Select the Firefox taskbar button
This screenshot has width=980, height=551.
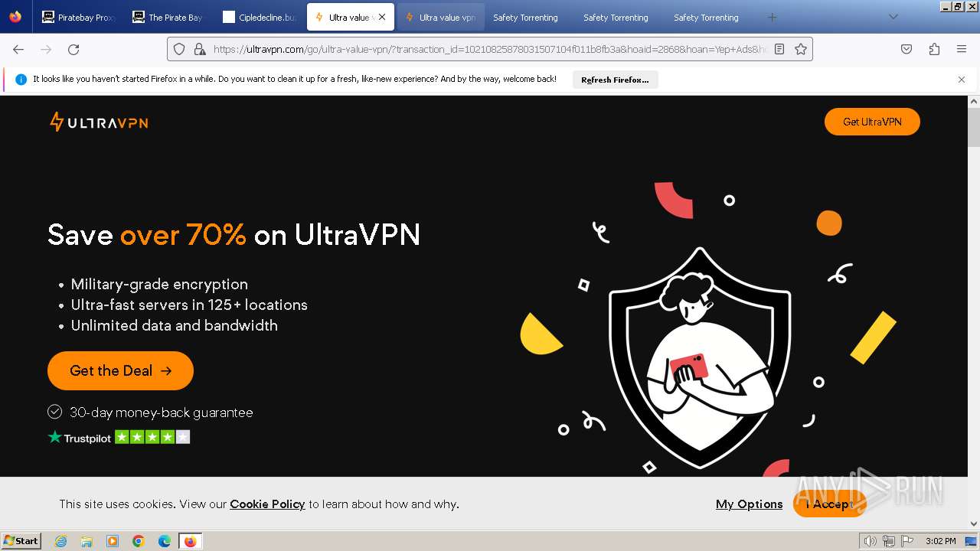click(191, 541)
